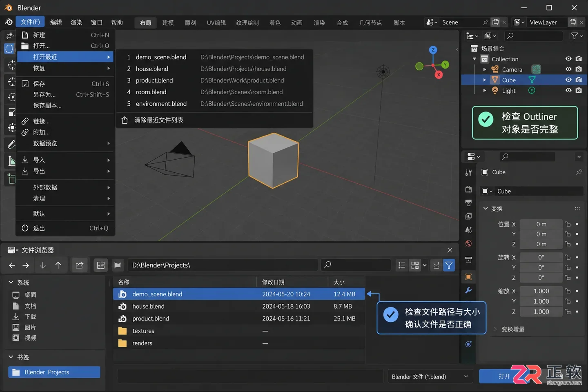
Task: Click the 打开 button in file browser
Action: click(504, 376)
